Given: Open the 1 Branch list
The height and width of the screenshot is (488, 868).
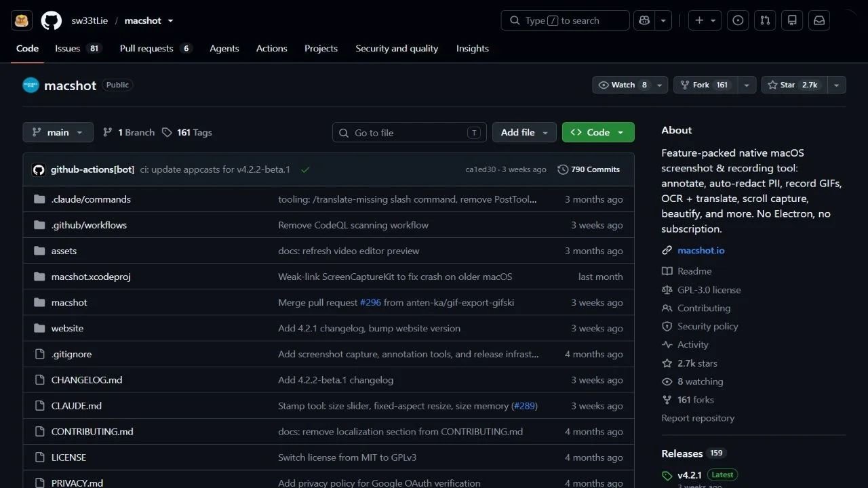Looking at the screenshot, I should [128, 132].
